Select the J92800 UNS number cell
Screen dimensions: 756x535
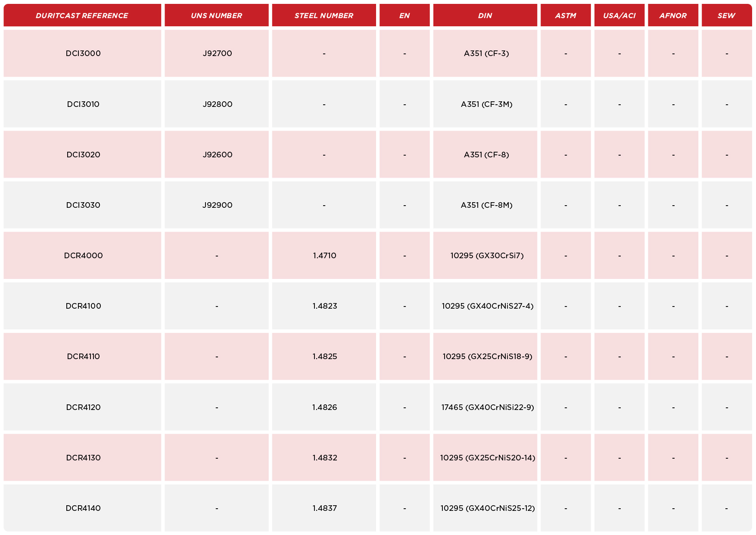[217, 104]
